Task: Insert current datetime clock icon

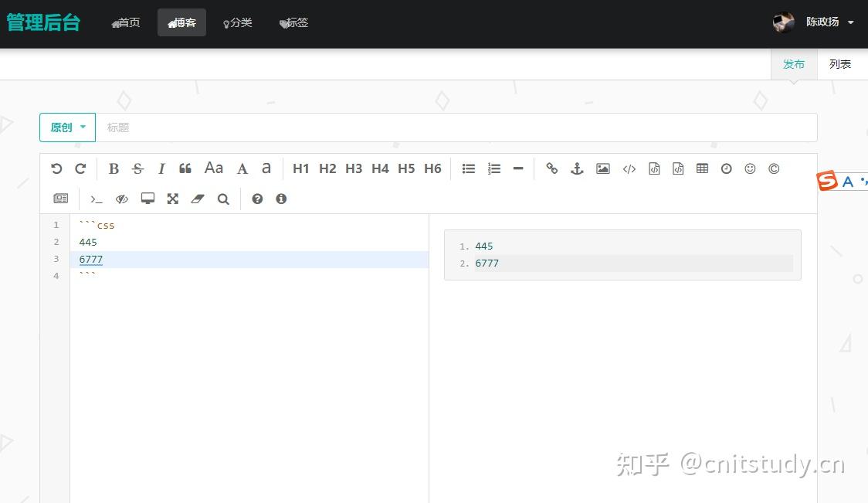Action: point(726,168)
